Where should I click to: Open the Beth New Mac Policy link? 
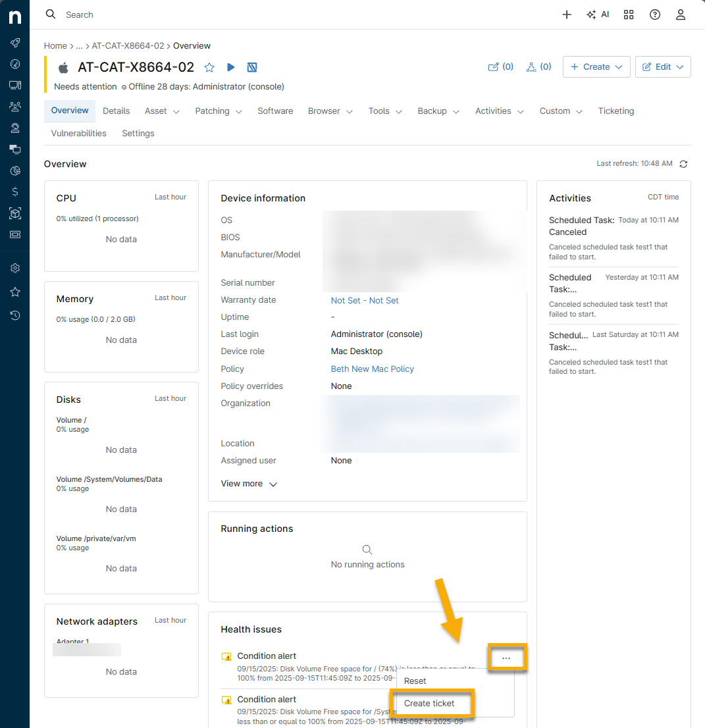tap(372, 369)
